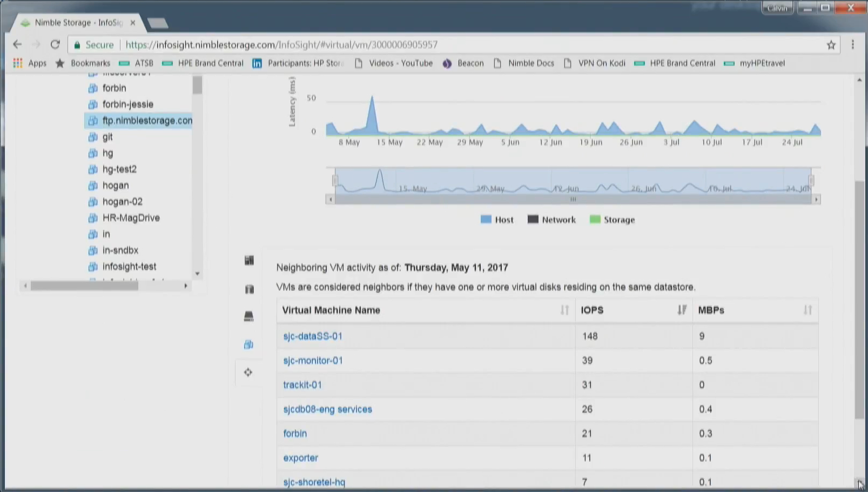
Task: Sort table by MBPs column
Action: tap(808, 310)
